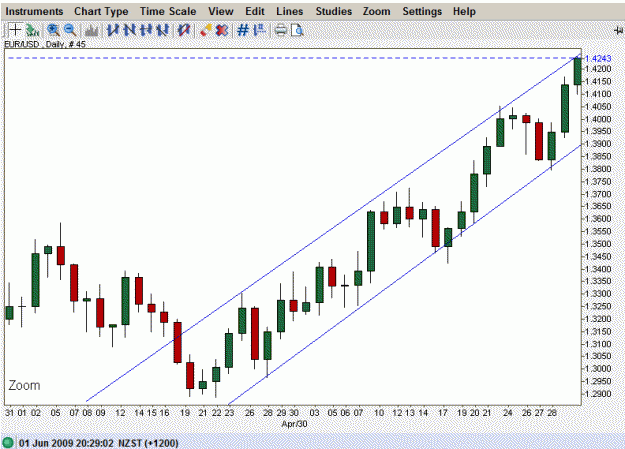
Task: Open the Help menu
Action: (x=464, y=12)
